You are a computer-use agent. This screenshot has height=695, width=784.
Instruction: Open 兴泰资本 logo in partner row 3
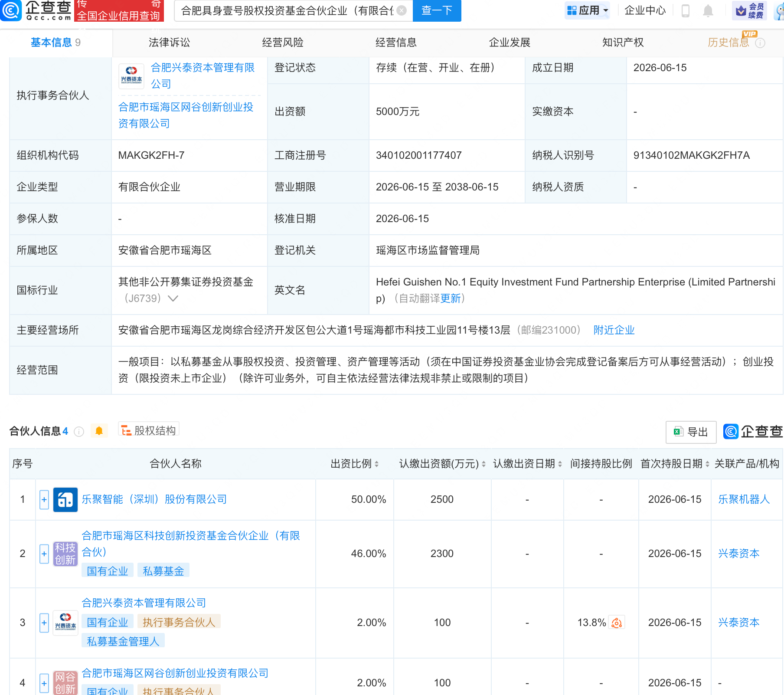click(x=65, y=623)
